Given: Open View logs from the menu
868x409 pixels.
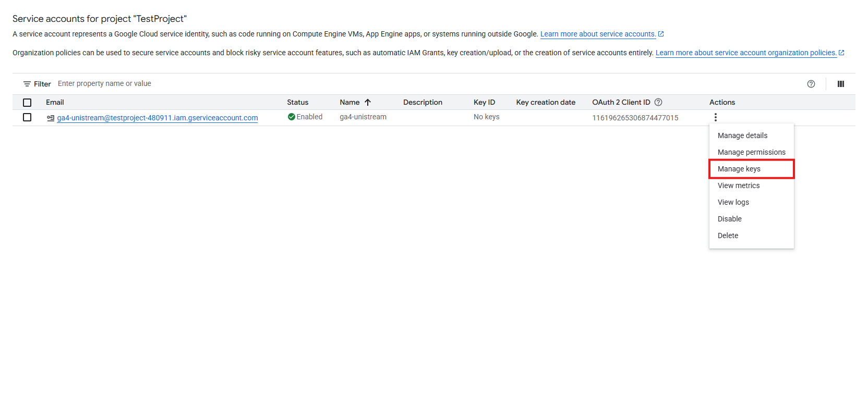Looking at the screenshot, I should coord(733,202).
